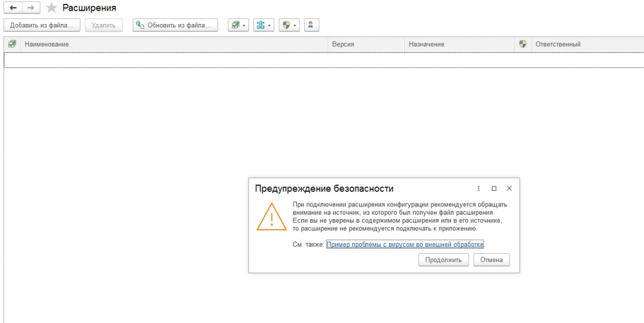Maximize the security warning dialog
644x323 pixels.
click(494, 189)
